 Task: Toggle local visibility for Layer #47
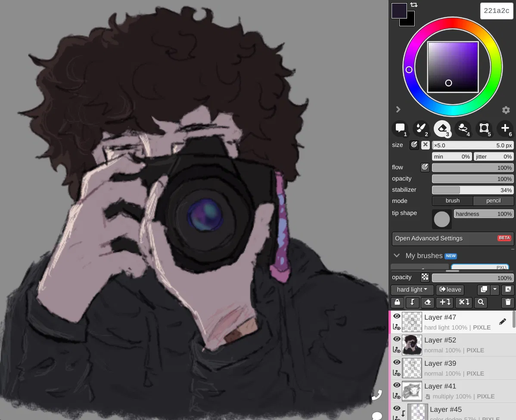click(x=397, y=327)
